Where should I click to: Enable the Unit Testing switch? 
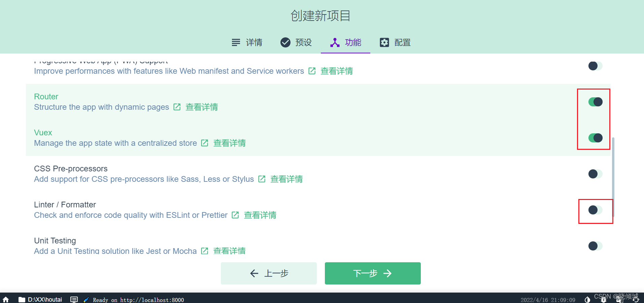coord(595,246)
